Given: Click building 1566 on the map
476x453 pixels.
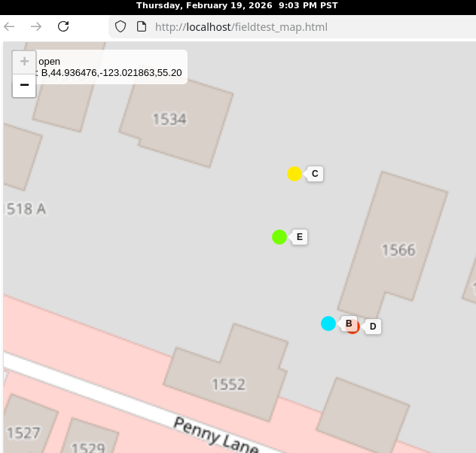Looking at the screenshot, I should [398, 250].
